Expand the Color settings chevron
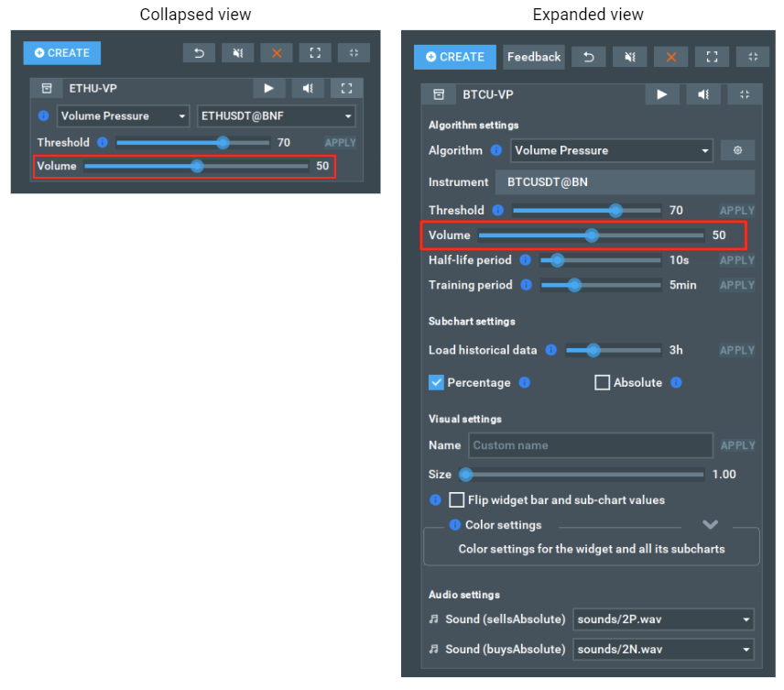784x690 pixels. tap(710, 525)
